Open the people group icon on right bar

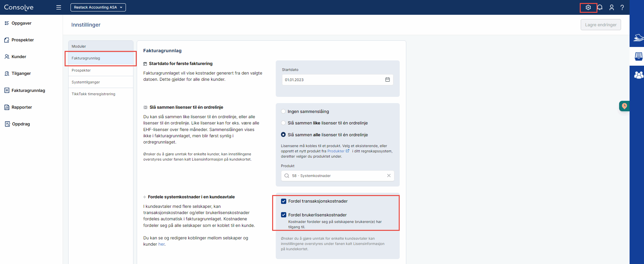pos(638,75)
